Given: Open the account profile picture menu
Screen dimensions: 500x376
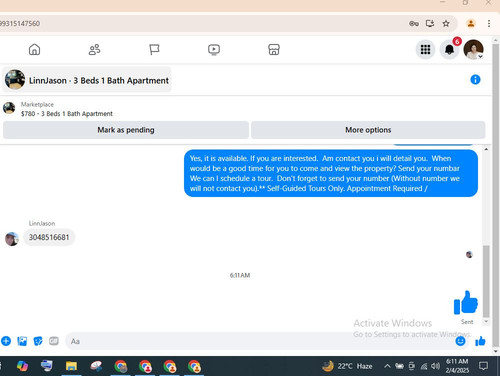Looking at the screenshot, I should coord(474,49).
